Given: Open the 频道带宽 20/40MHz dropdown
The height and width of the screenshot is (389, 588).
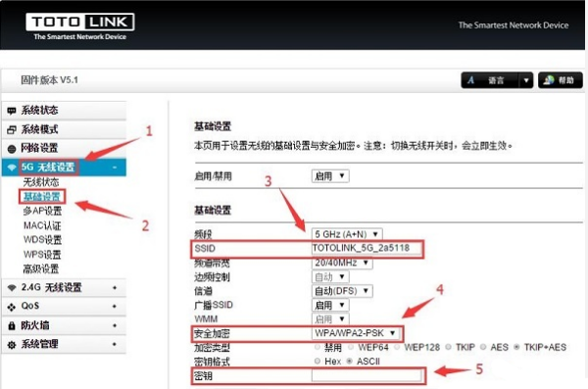Looking at the screenshot, I should (342, 263).
